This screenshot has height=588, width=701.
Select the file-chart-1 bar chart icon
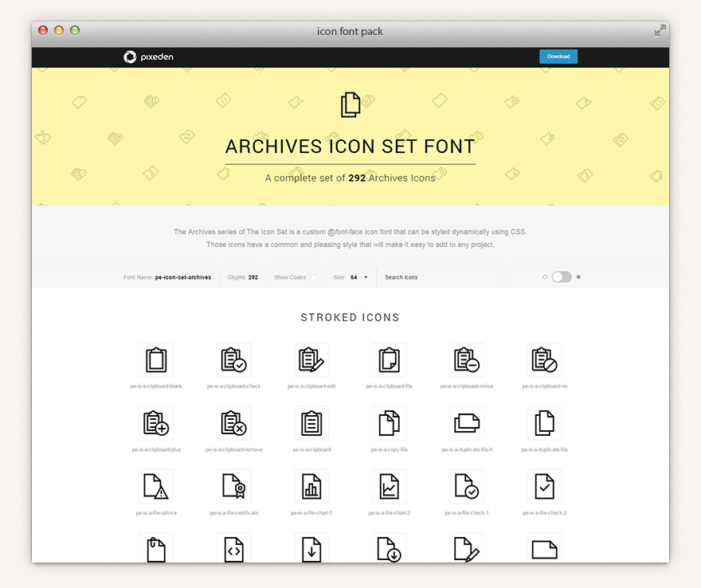click(x=311, y=487)
